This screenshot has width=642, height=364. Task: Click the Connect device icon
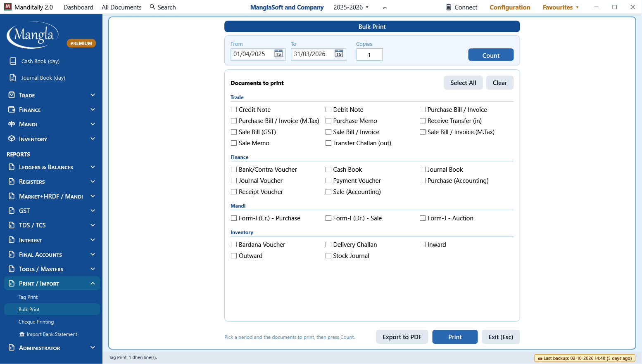point(449,7)
